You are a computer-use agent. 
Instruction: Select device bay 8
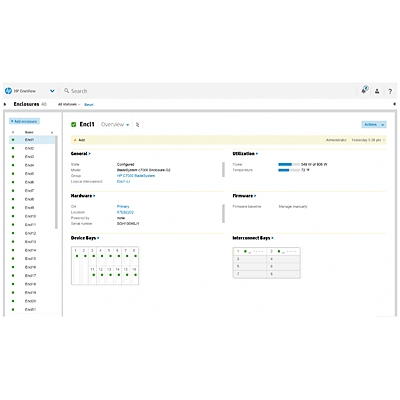(x=134, y=256)
